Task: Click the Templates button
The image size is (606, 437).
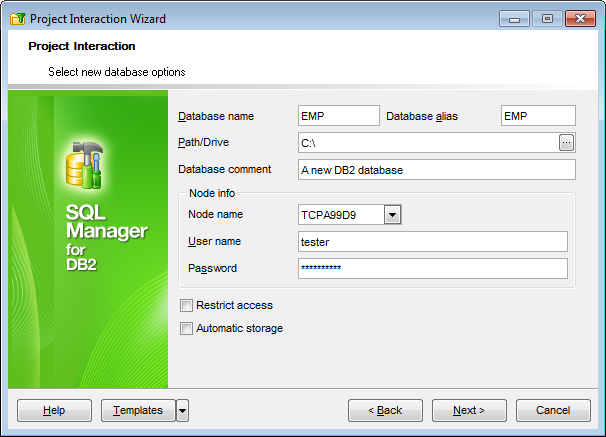Action: (x=138, y=410)
